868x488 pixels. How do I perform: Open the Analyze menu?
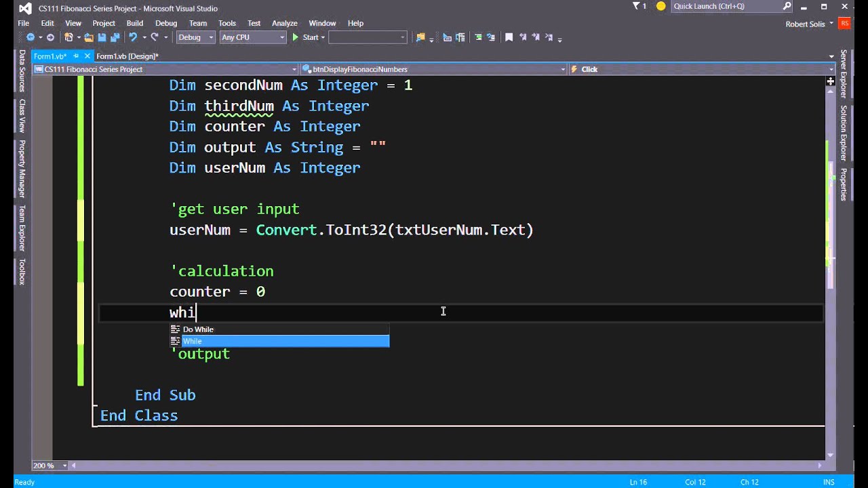[285, 23]
